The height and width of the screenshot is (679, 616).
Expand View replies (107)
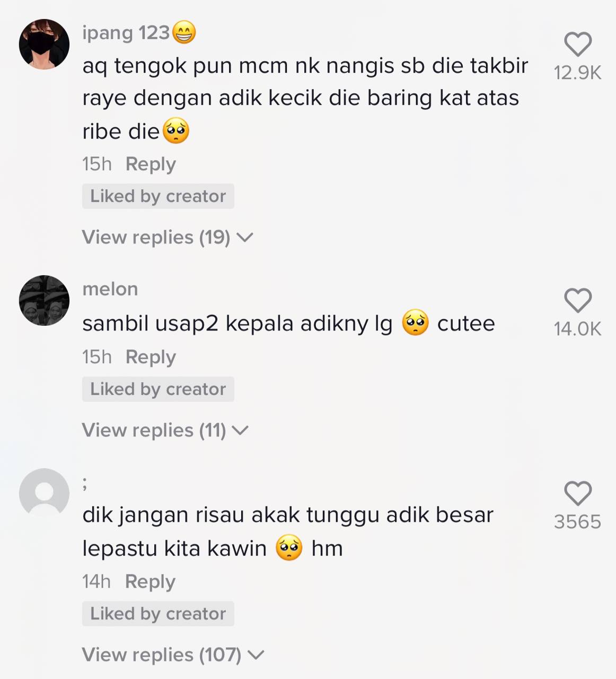[173, 655]
